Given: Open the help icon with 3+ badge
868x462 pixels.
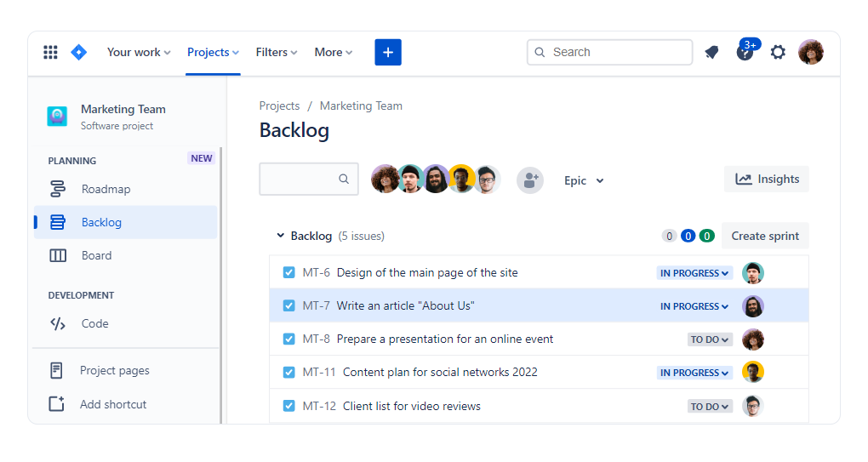Looking at the screenshot, I should tap(745, 52).
